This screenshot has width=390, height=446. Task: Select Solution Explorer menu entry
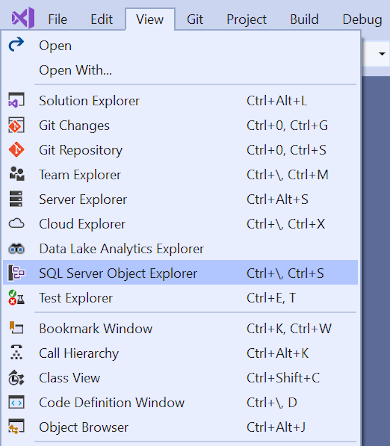(180, 101)
